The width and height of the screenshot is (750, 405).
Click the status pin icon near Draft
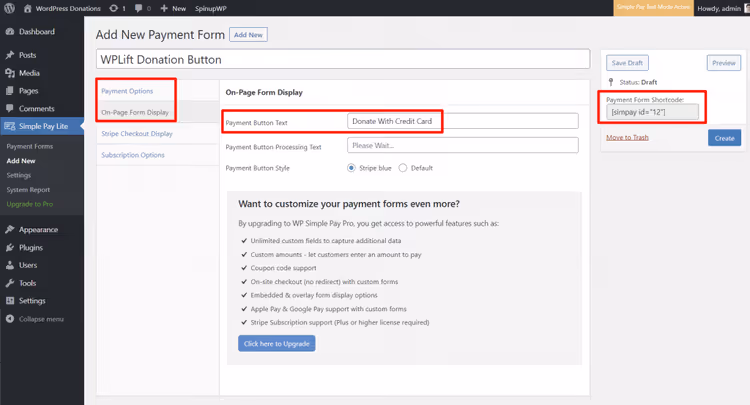[x=611, y=82]
